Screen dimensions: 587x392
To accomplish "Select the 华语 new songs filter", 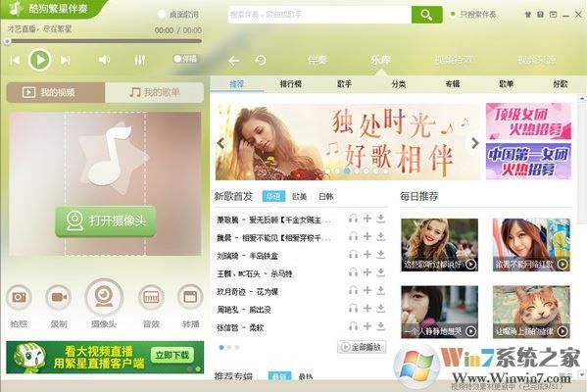I will pyautogui.click(x=273, y=197).
